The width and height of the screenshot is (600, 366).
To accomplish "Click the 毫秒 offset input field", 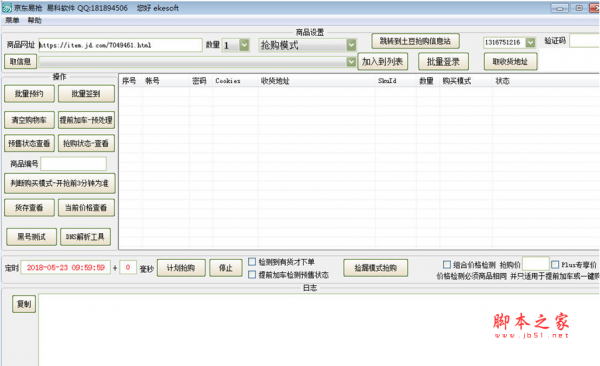I will [x=128, y=267].
